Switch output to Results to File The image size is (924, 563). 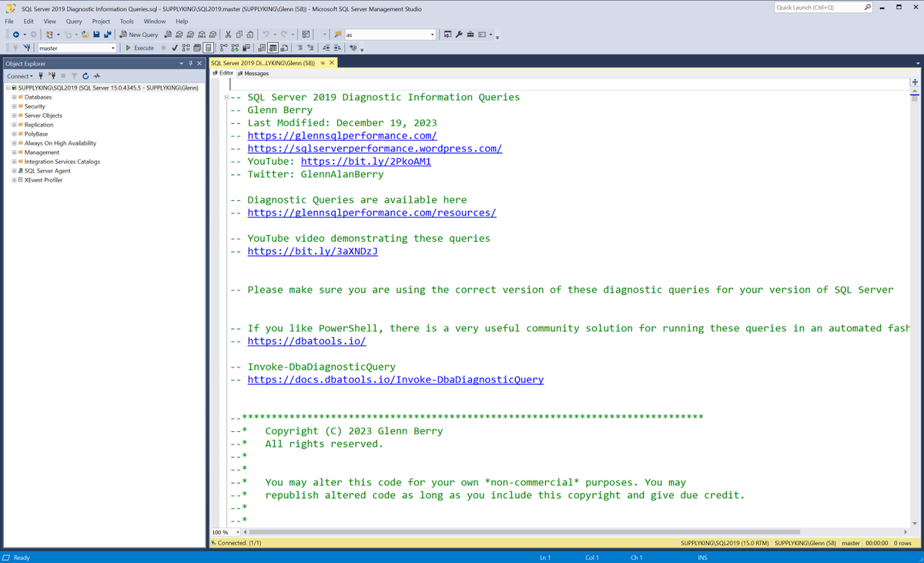(285, 48)
